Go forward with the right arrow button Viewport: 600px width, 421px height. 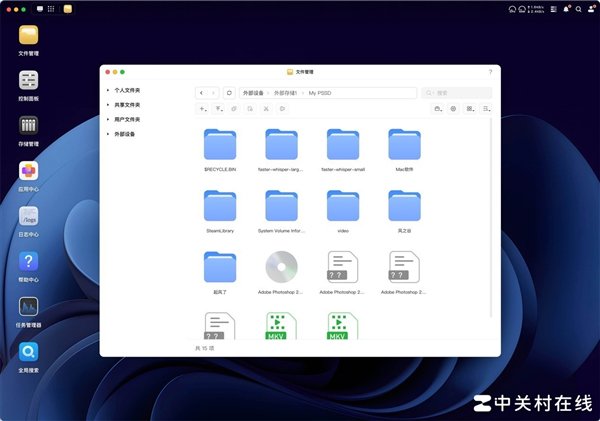(213, 93)
